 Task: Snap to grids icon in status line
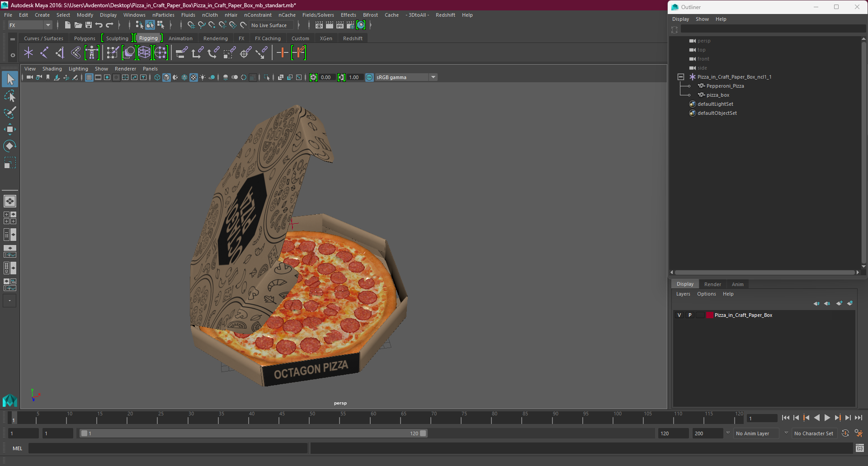[x=191, y=25]
